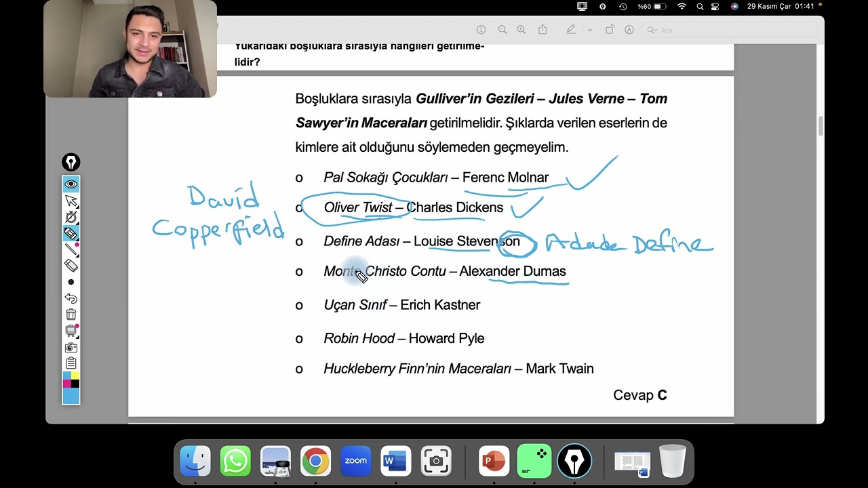This screenshot has width=868, height=488.
Task: Open Zoom from the Dock
Action: pyautogui.click(x=355, y=461)
